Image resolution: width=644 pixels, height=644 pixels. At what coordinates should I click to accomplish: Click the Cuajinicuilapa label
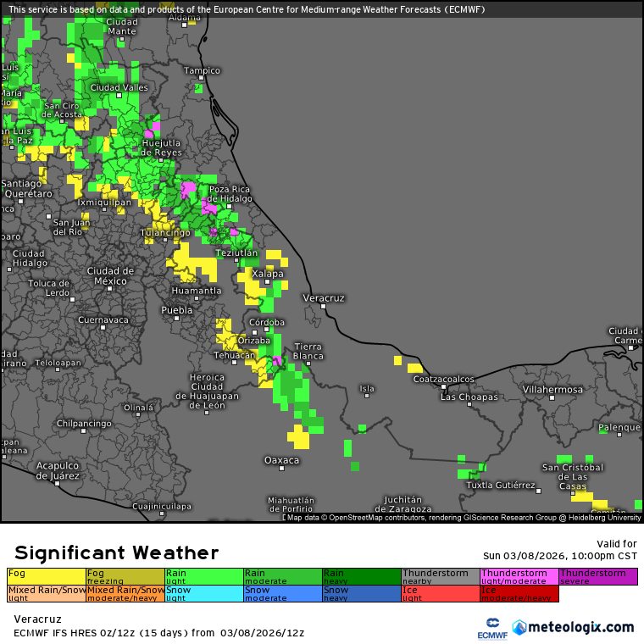(x=162, y=507)
